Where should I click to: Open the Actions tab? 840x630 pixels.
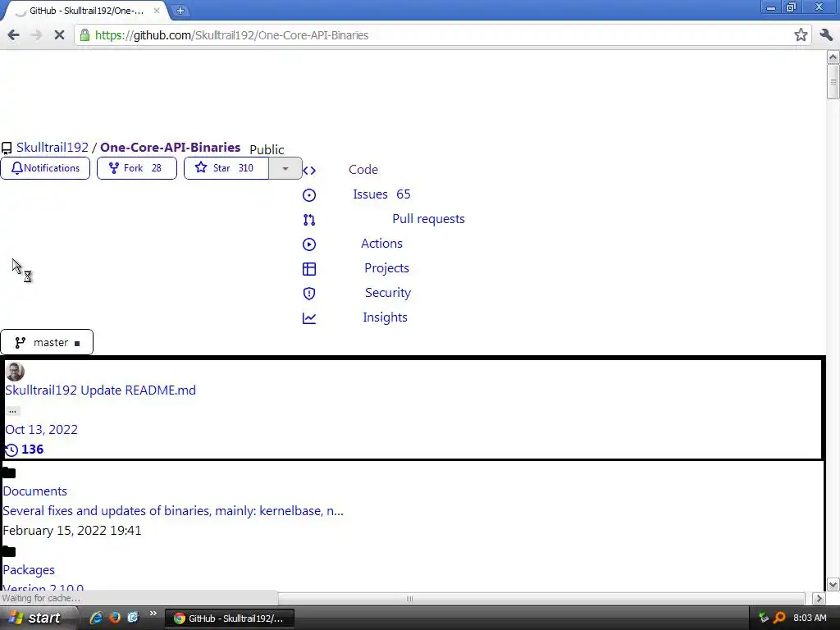tap(381, 243)
